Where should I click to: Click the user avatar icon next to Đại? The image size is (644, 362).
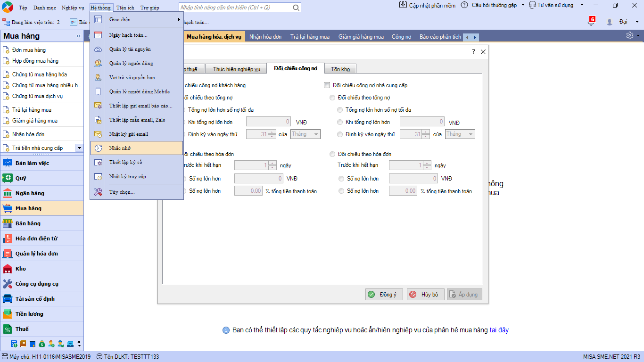pyautogui.click(x=610, y=22)
